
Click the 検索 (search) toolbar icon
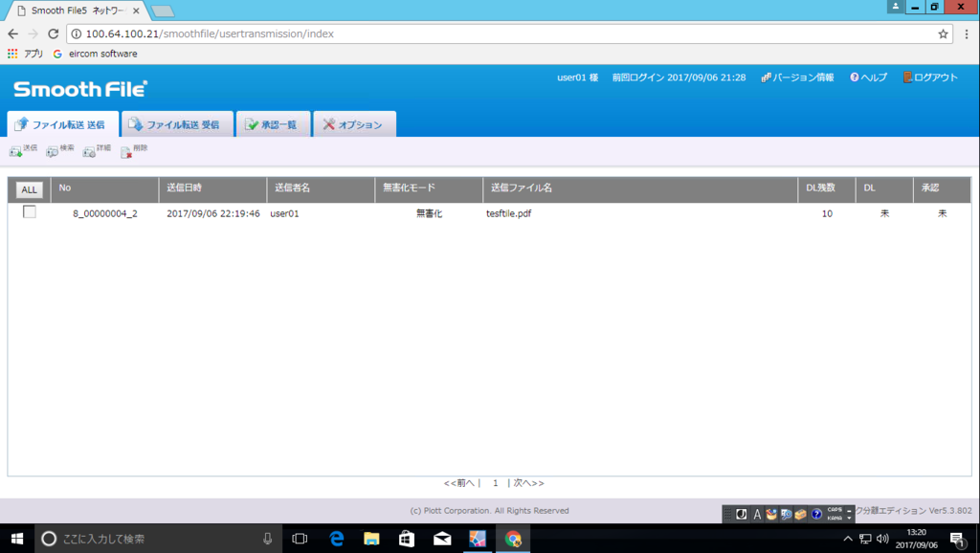tap(60, 150)
